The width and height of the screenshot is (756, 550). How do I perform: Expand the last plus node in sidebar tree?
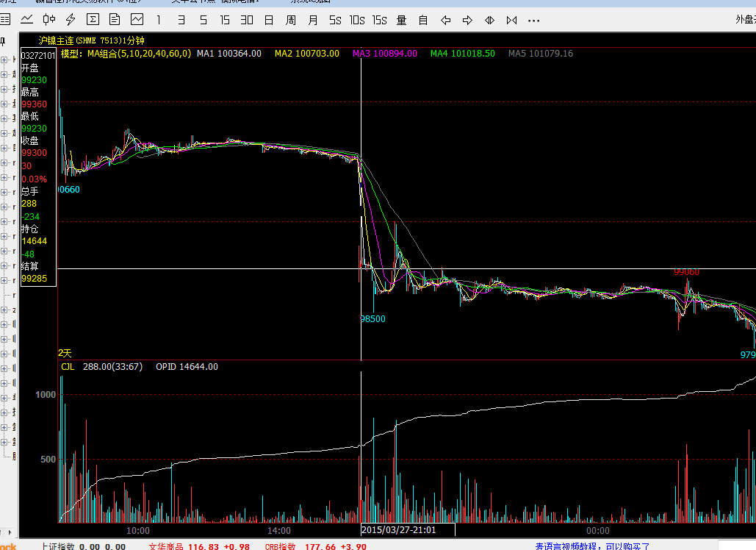tap(4, 442)
